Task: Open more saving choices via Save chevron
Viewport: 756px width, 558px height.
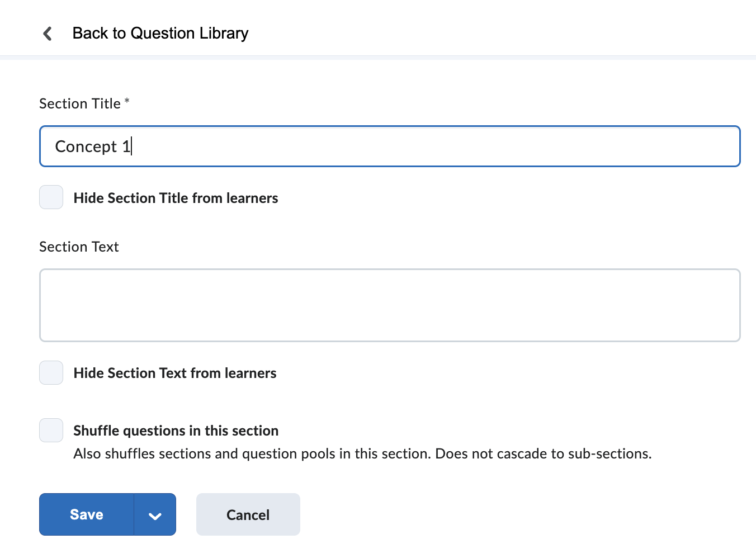Action: click(x=155, y=514)
